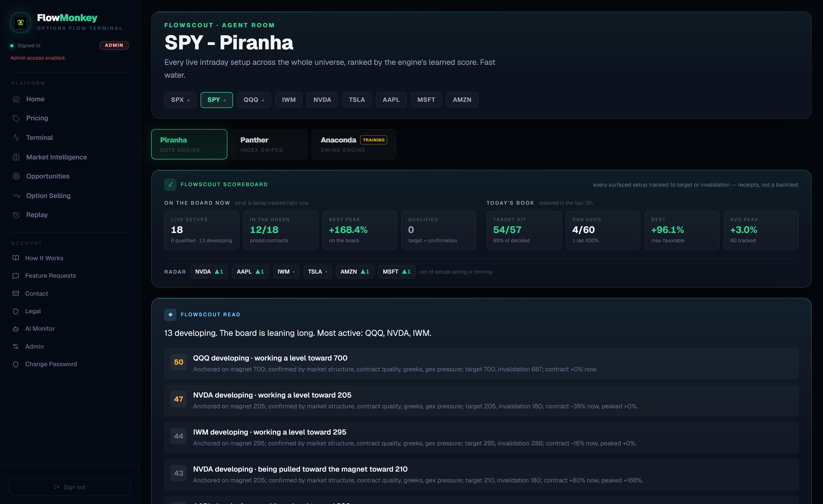Screen dimensions: 823x504
Task: Select the MSFT ticker chip in header
Action: pos(426,100)
